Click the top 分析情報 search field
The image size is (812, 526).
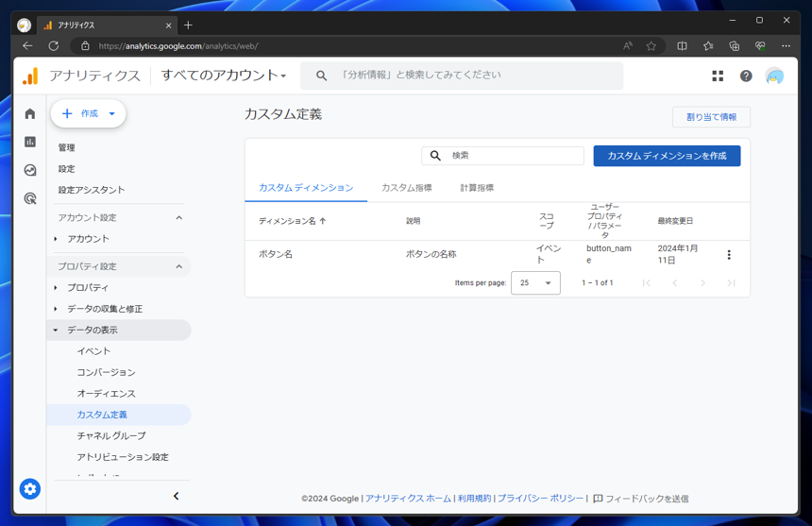click(x=462, y=76)
